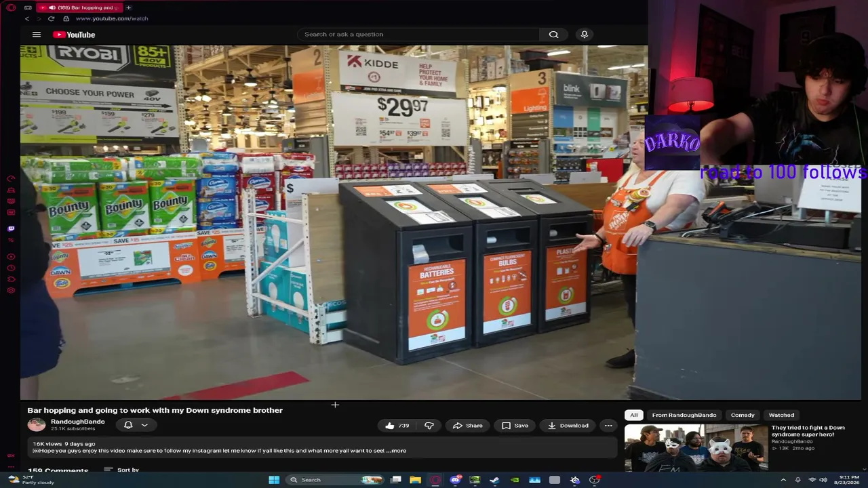Reload the YouTube page

51,18
